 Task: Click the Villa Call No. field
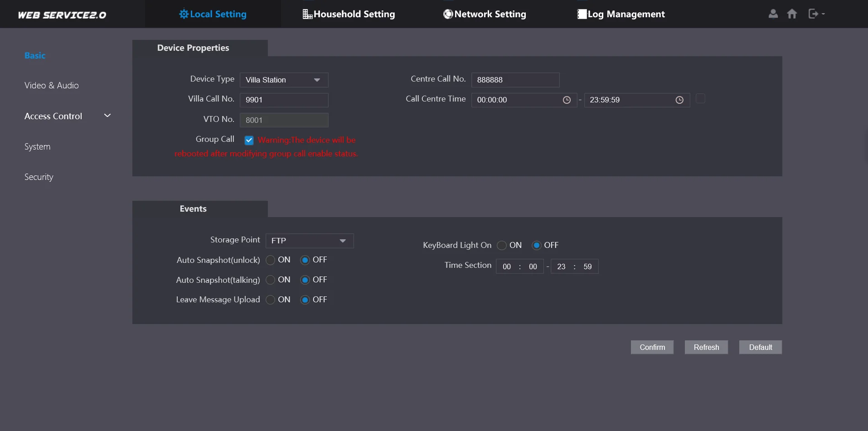click(284, 100)
